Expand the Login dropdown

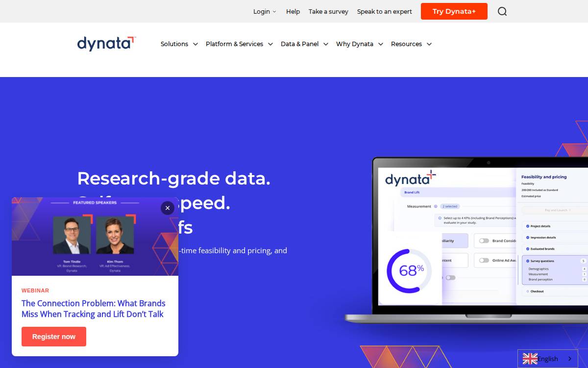click(x=265, y=11)
